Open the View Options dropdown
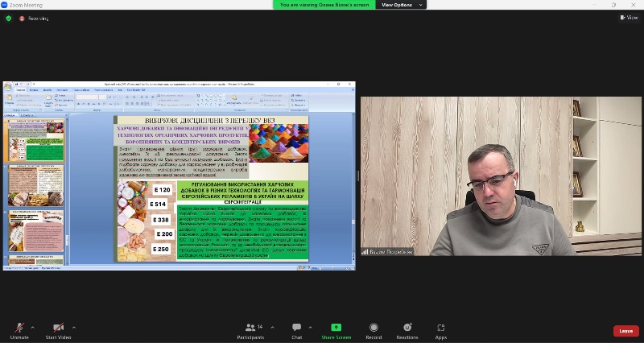644x343 pixels. tap(401, 5)
